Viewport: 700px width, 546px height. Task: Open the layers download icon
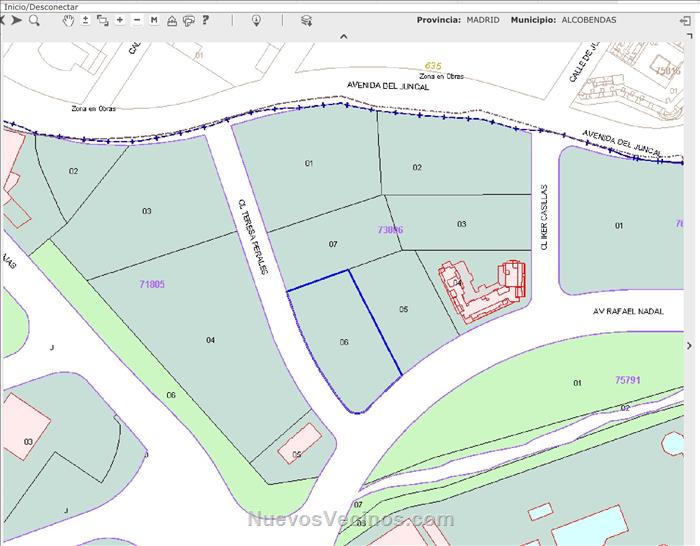pos(307,20)
